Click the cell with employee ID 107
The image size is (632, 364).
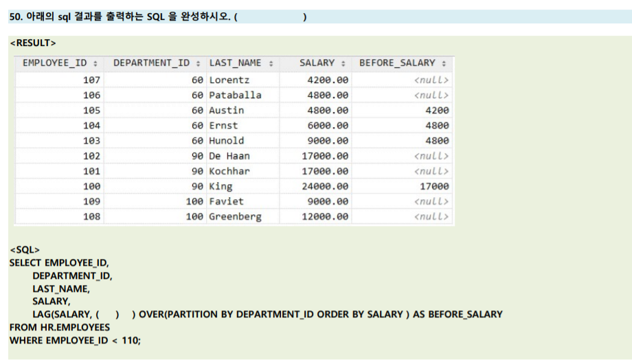point(60,80)
